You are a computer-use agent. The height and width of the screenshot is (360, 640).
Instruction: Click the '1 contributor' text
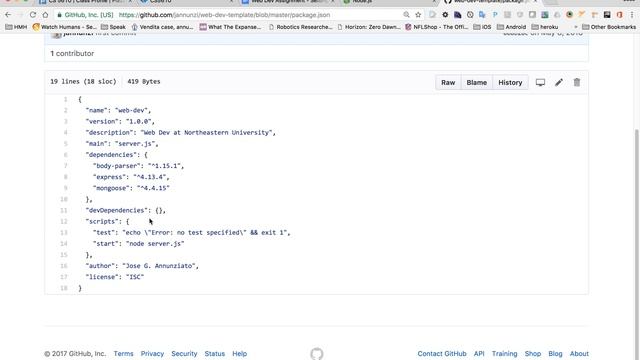point(72,53)
